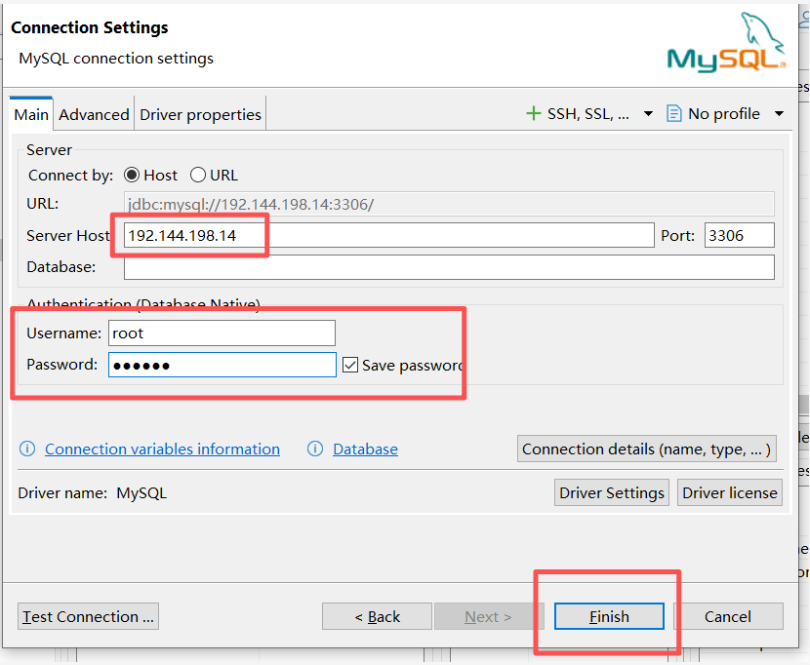This screenshot has height=665, width=810.
Task: Click the 'MySQL connection settings' subtitle
Action: (x=116, y=58)
